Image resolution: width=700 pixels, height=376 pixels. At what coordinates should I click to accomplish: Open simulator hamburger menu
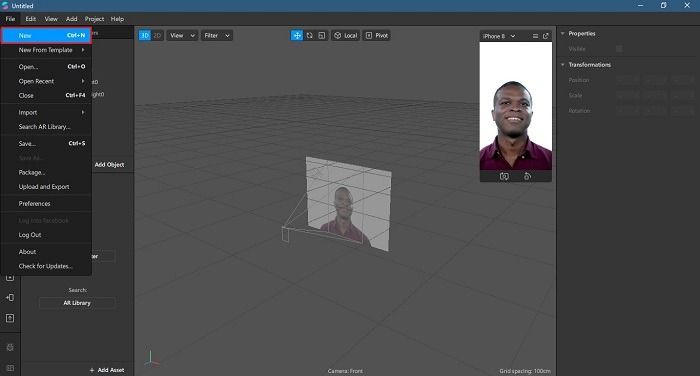(535, 36)
